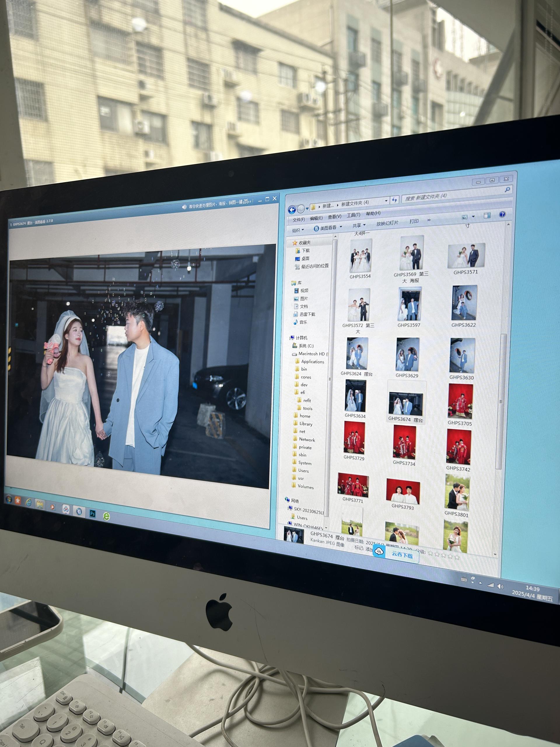Open the 查看(V) menu

tap(335, 217)
